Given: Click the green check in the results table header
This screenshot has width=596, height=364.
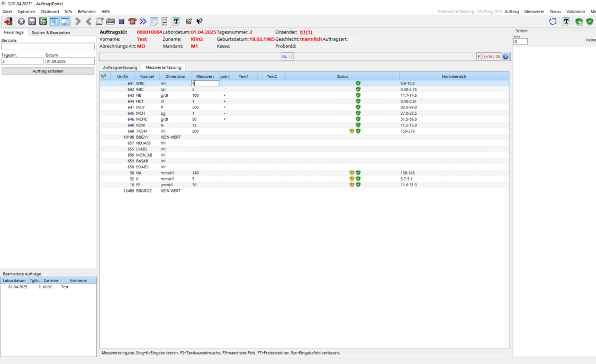Looking at the screenshot, I should (103, 76).
